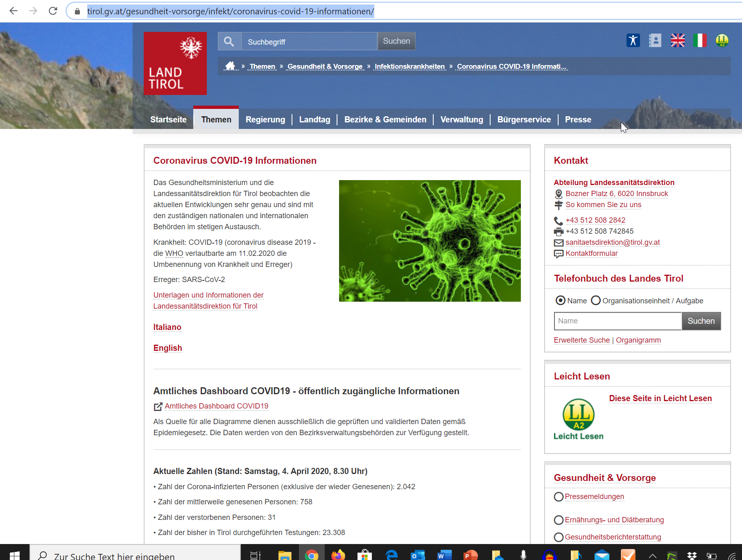Open the Regierung navigation tab
742x560 pixels.
pos(265,120)
